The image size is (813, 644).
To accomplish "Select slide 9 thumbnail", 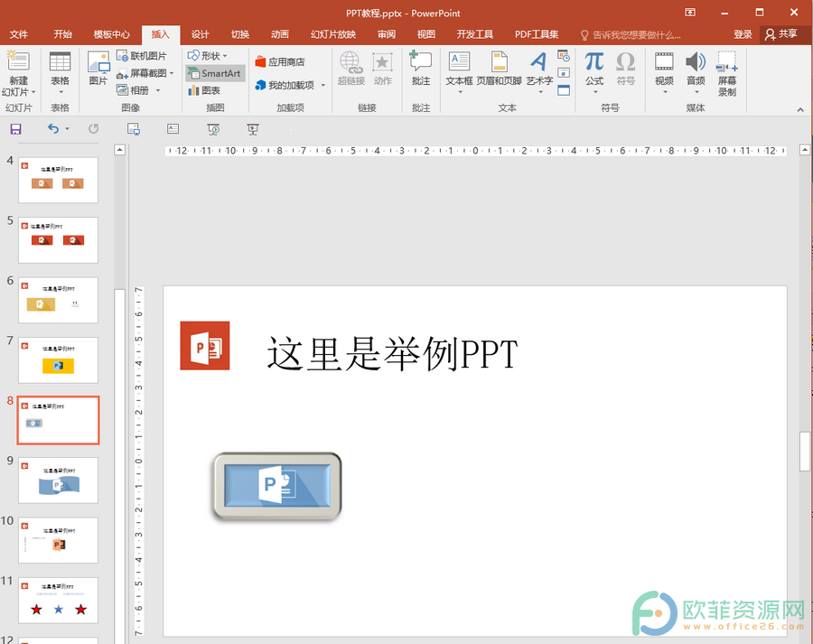I will coord(58,481).
